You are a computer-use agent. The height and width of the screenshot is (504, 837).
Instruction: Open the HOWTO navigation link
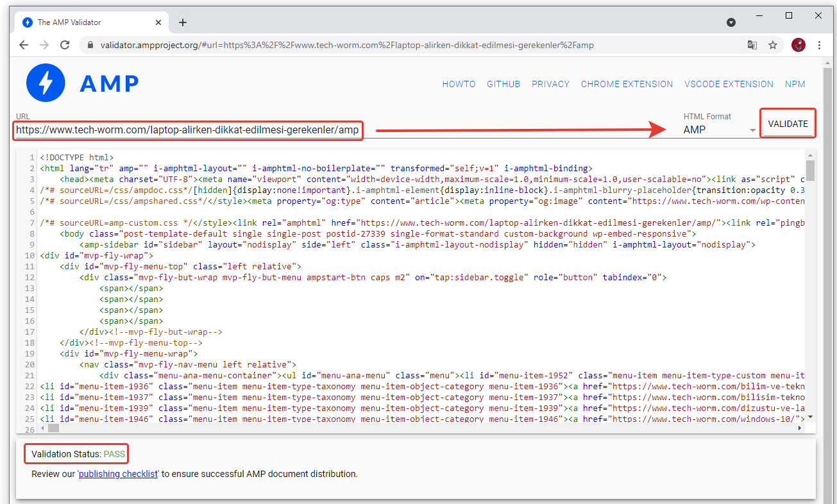[459, 84]
